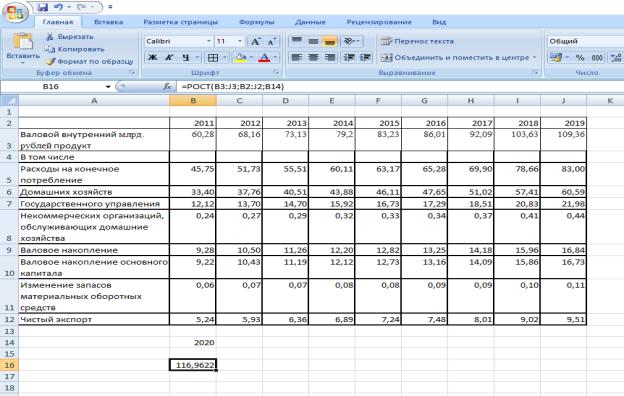Open Выравнивание group dialog launcher
Viewport: 624px width, 396px height.
tap(535, 72)
